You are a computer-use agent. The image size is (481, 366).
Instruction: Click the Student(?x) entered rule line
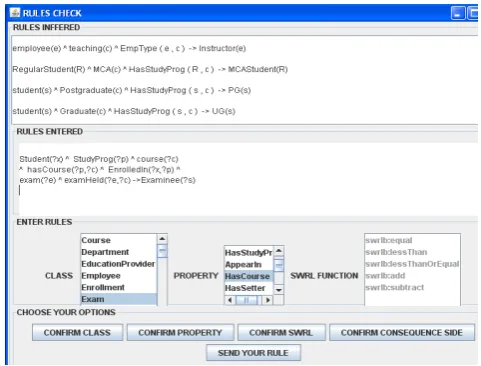(99, 159)
